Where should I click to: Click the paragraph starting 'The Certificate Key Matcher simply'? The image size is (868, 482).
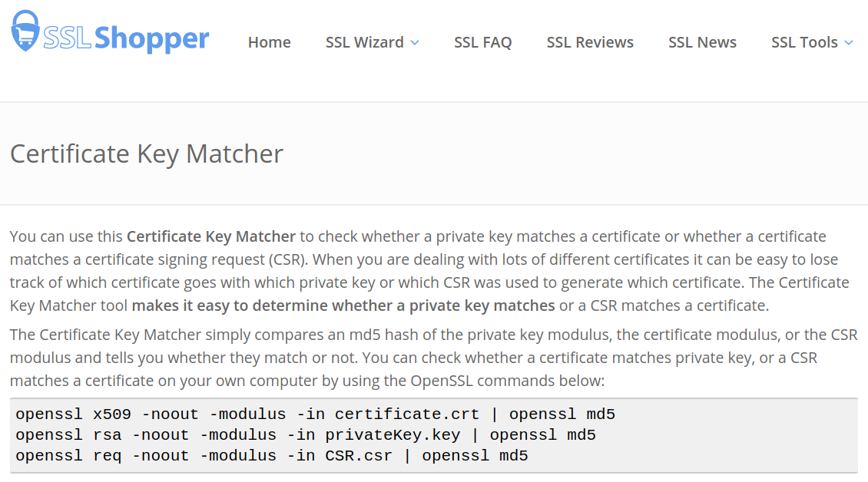click(433, 358)
